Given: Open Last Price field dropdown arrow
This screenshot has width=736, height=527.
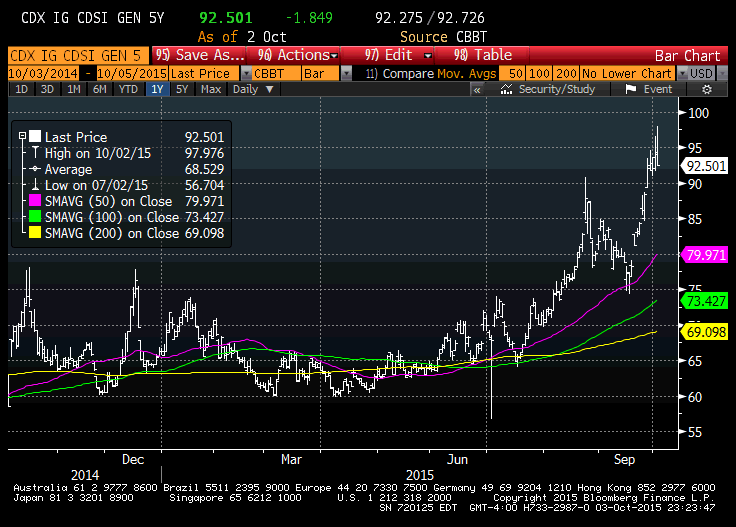Looking at the screenshot, I should click(x=246, y=74).
